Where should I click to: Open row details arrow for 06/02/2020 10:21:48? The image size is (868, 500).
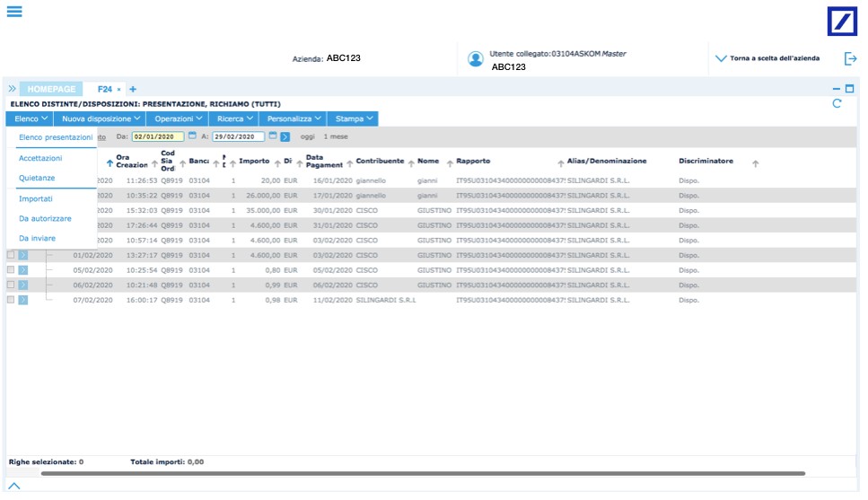22,285
